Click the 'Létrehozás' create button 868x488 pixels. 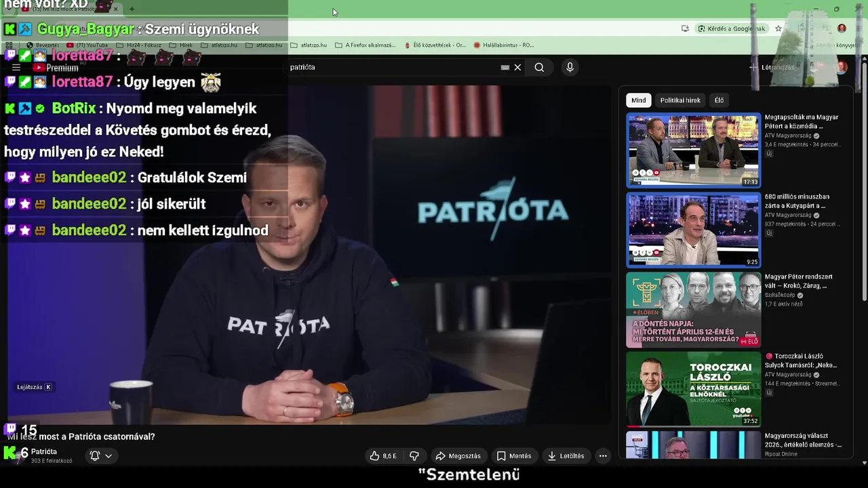click(772, 68)
